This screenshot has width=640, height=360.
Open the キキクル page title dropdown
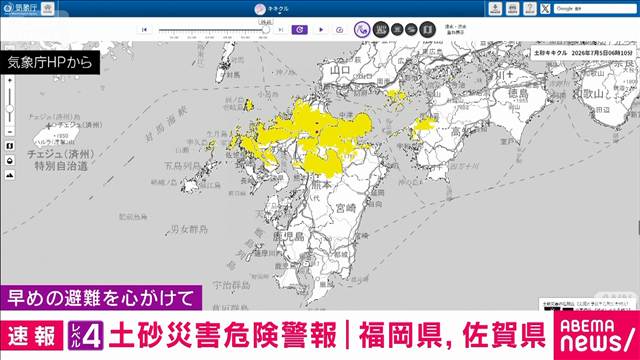point(272,9)
